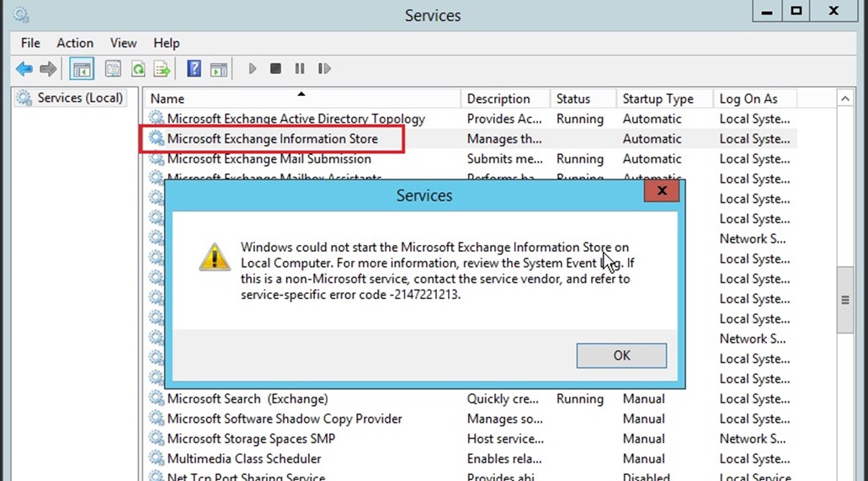The height and width of the screenshot is (481, 868).
Task: Select Microsoft Storage Spaces SMP service
Action: (x=252, y=438)
